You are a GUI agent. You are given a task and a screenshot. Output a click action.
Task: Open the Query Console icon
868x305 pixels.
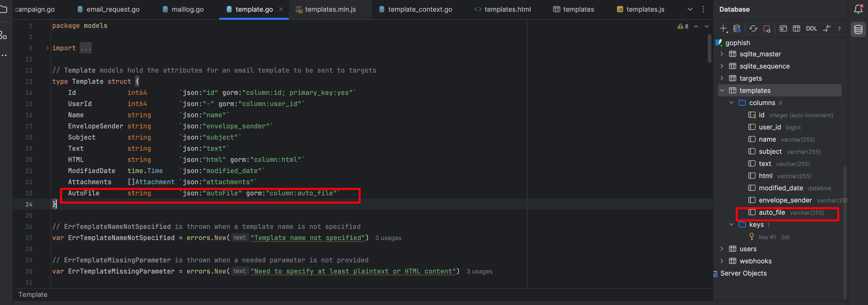pos(783,29)
